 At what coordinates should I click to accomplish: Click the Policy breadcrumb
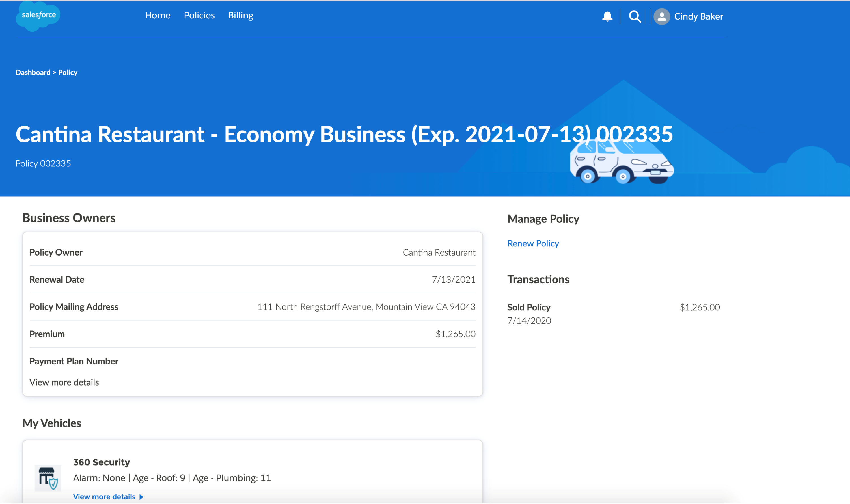click(68, 72)
